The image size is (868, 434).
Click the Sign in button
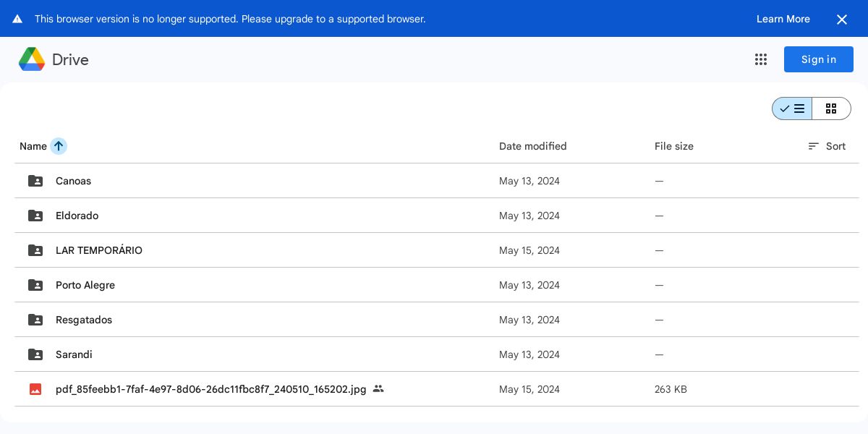point(818,59)
